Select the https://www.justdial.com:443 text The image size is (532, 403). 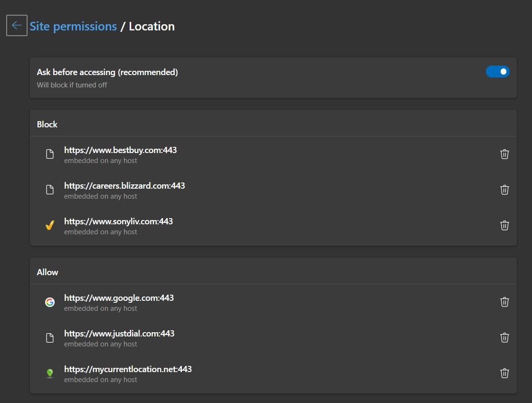coord(119,334)
